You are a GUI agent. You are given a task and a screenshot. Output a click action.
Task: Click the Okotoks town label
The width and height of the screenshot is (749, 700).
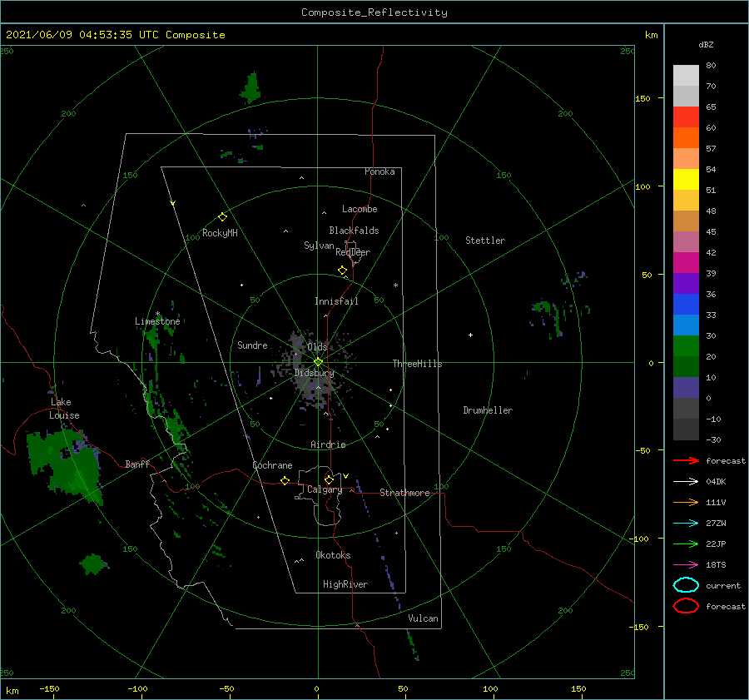point(333,555)
